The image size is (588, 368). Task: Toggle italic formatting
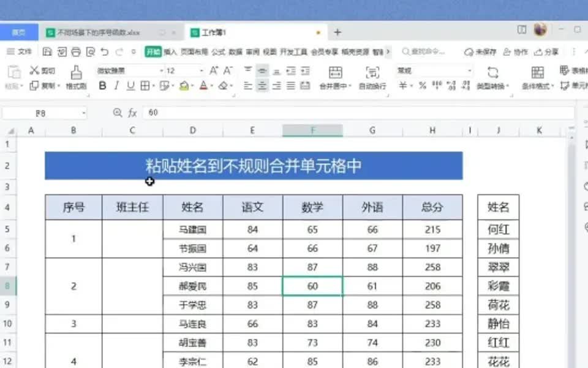[x=116, y=85]
